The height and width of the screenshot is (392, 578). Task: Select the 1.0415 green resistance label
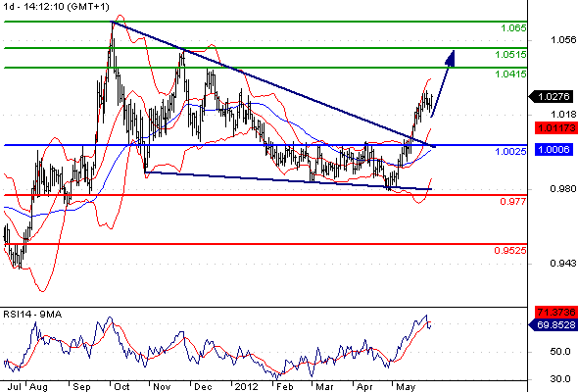pos(510,74)
